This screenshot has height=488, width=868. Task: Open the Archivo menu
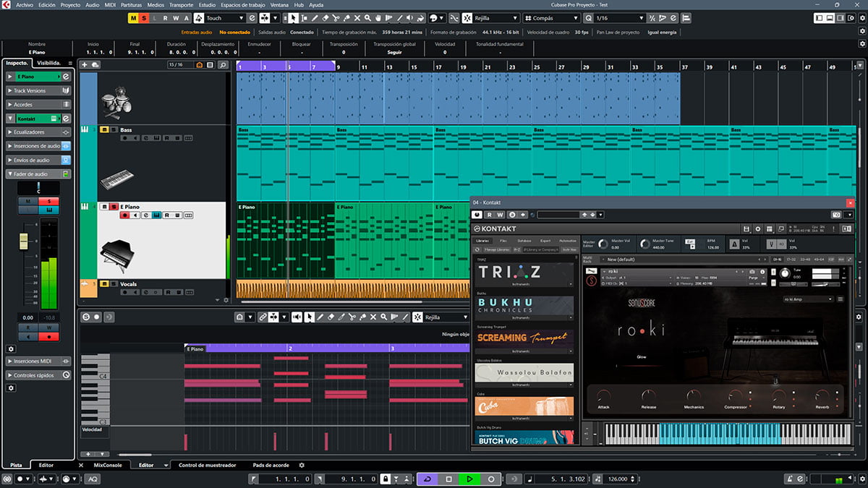tap(25, 4)
